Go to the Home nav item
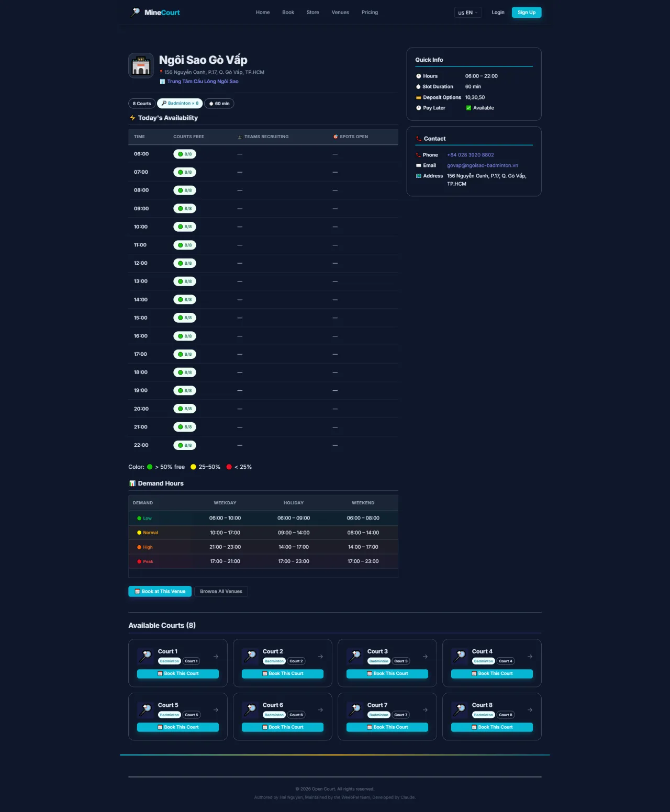 tap(263, 13)
